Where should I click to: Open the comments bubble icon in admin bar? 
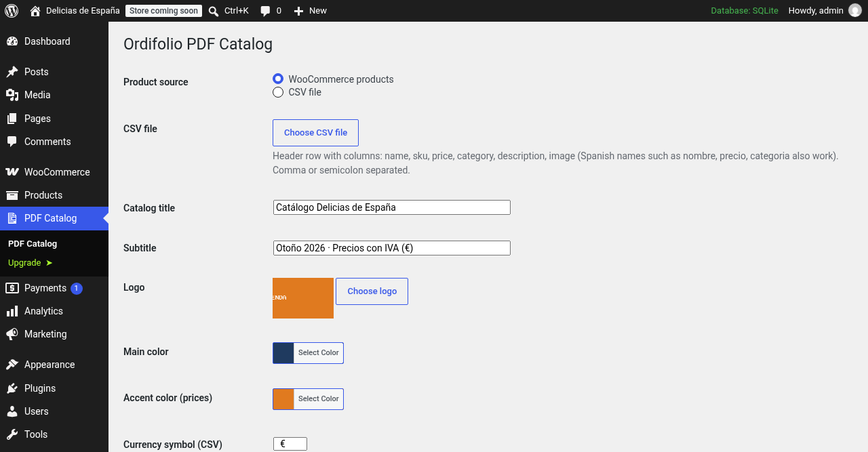266,11
